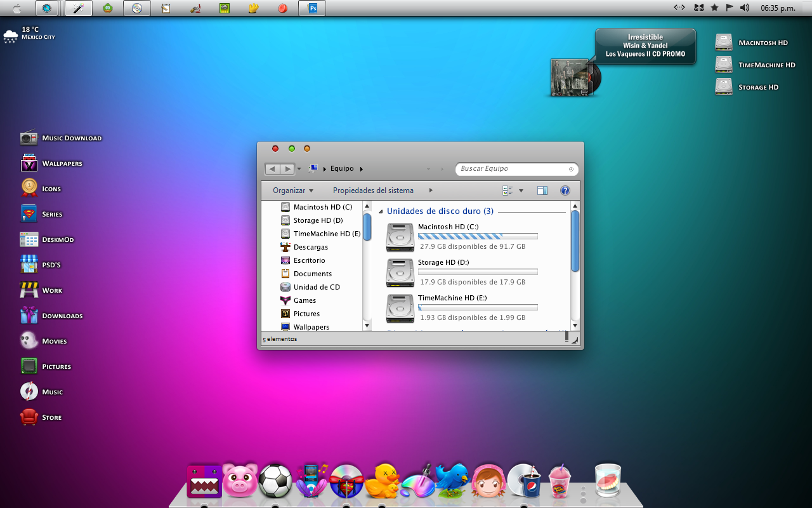Launch the Domo monster dock icon
This screenshot has width=812, height=508.
click(204, 481)
